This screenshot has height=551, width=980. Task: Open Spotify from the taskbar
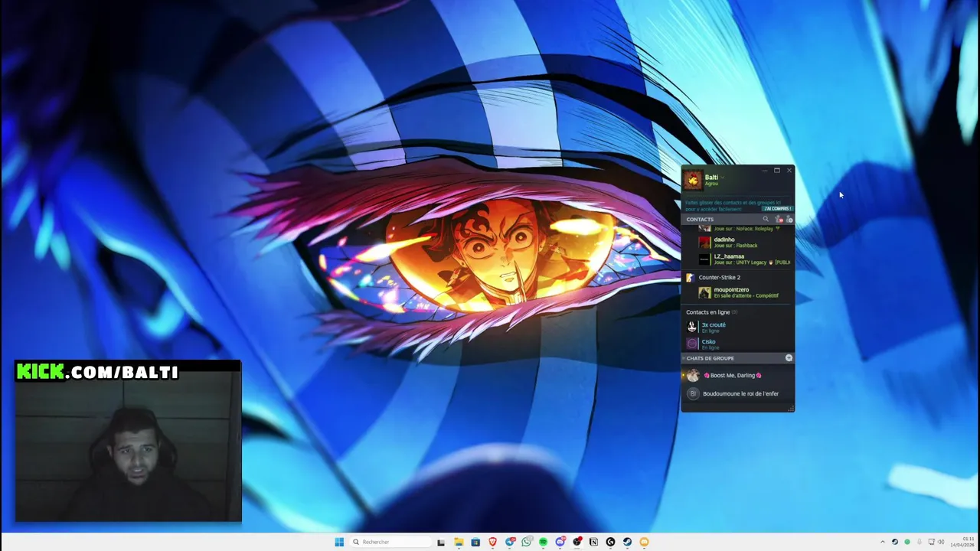click(543, 542)
